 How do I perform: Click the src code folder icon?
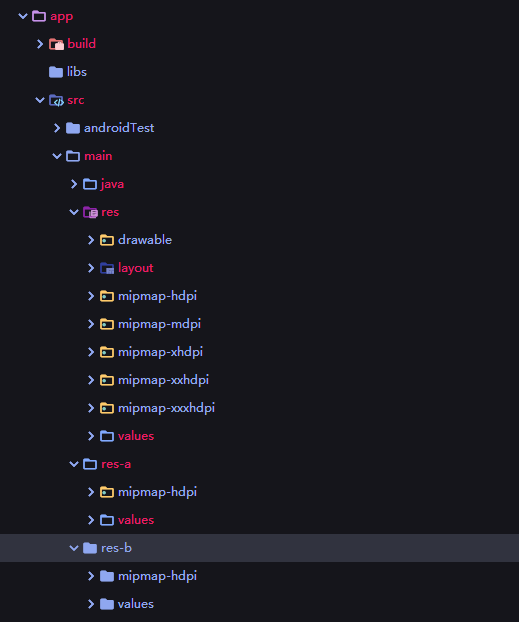pyautogui.click(x=56, y=100)
